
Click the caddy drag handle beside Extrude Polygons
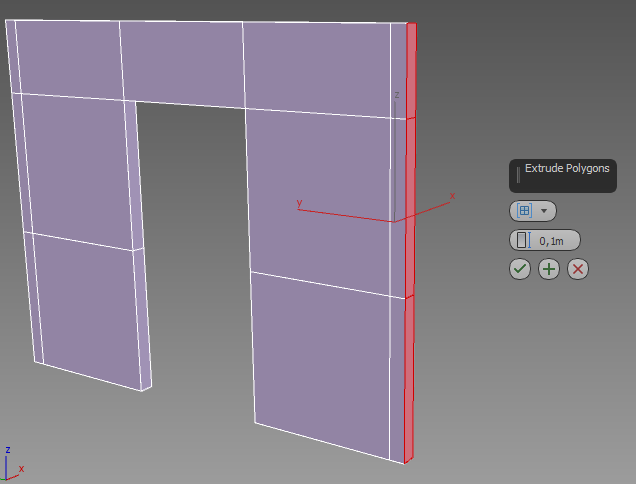518,175
